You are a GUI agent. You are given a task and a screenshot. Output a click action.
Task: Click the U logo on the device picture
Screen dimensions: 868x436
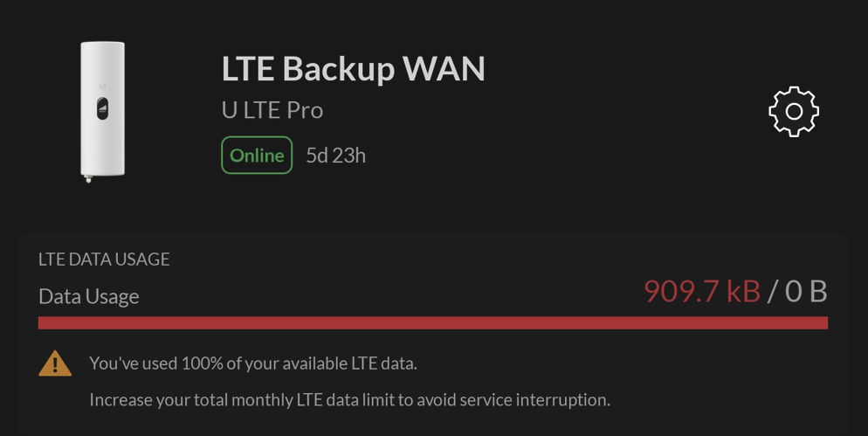point(102,86)
